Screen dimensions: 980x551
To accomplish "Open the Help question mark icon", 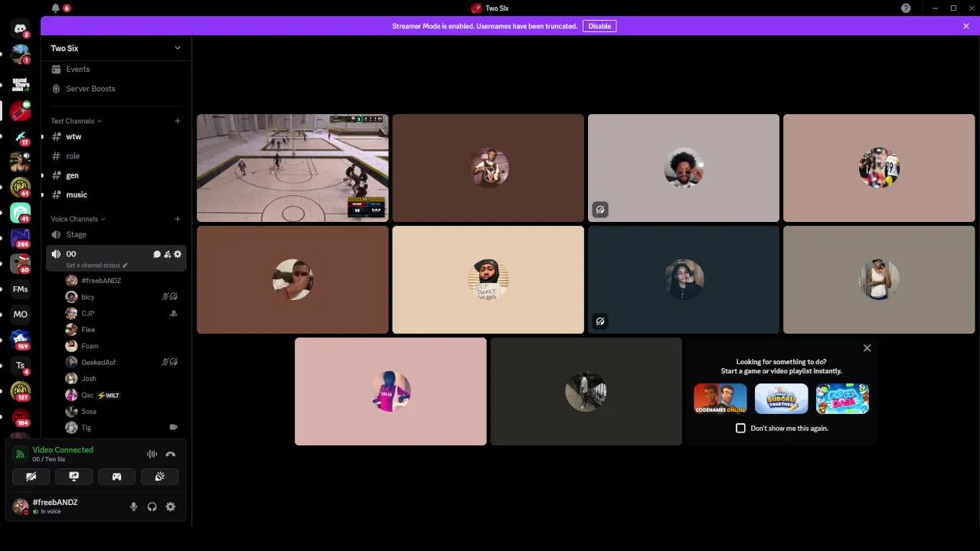I will pos(906,8).
